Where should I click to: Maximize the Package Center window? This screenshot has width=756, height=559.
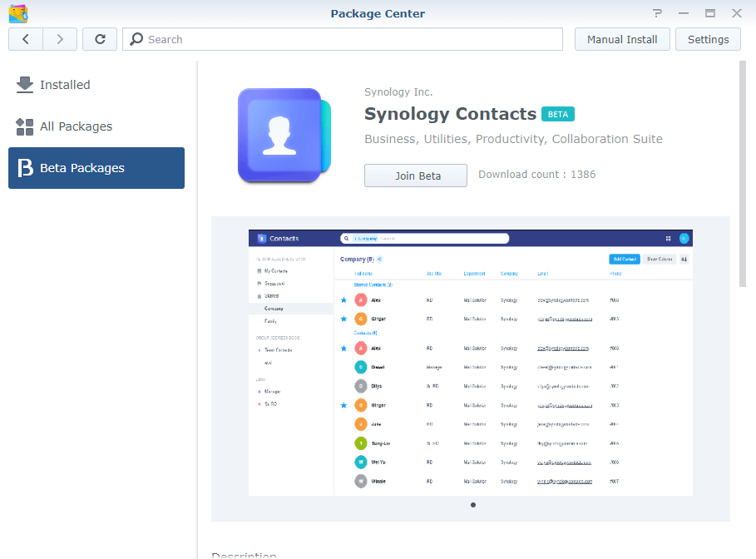(x=710, y=13)
